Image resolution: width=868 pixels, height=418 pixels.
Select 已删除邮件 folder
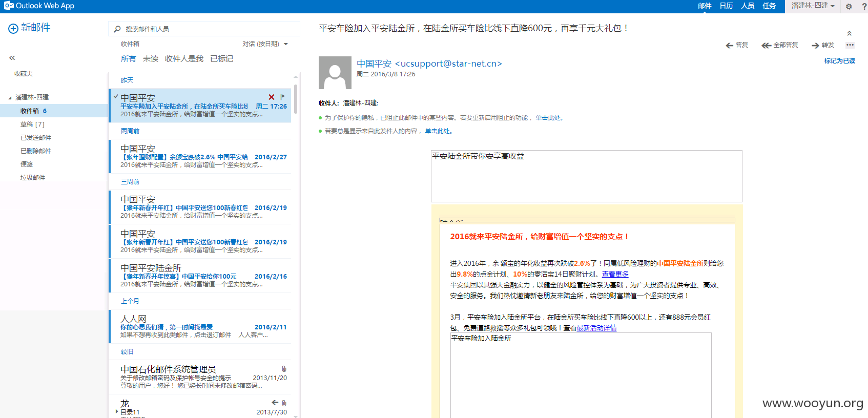(x=54, y=151)
